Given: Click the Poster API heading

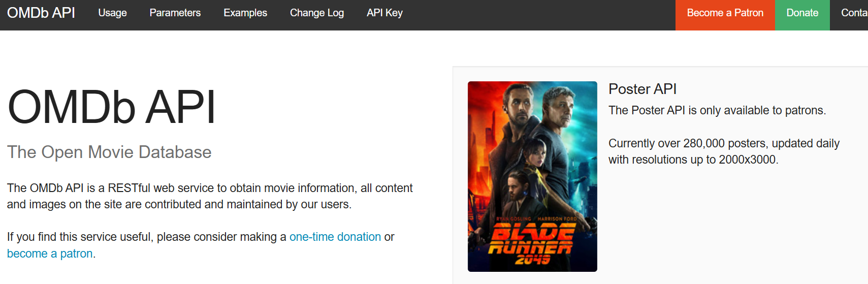Looking at the screenshot, I should pyautogui.click(x=642, y=89).
